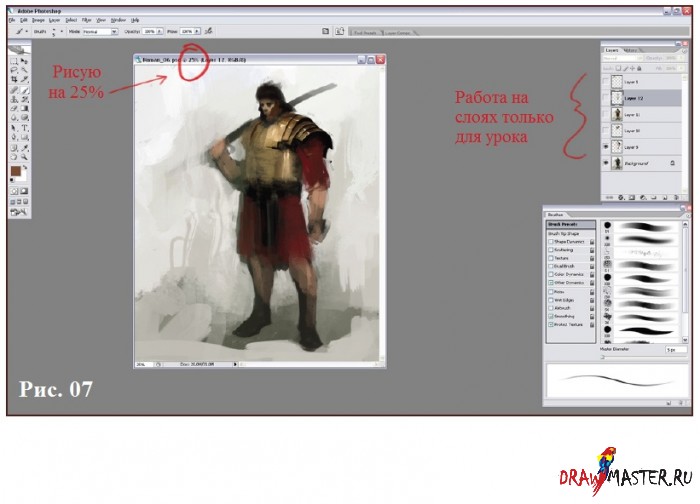Enable airbrush capabilities in options bar
The image size is (700, 504).
208,31
